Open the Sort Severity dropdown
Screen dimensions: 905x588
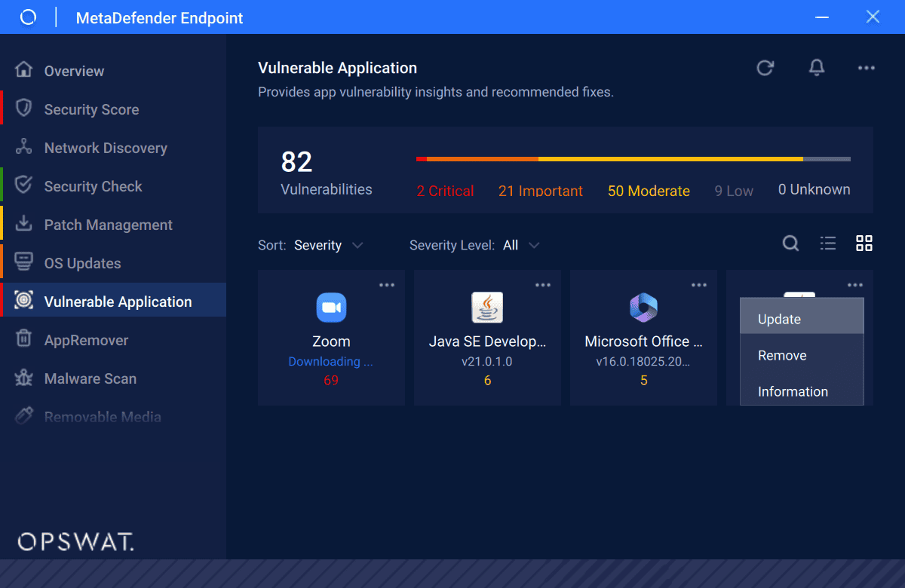329,245
